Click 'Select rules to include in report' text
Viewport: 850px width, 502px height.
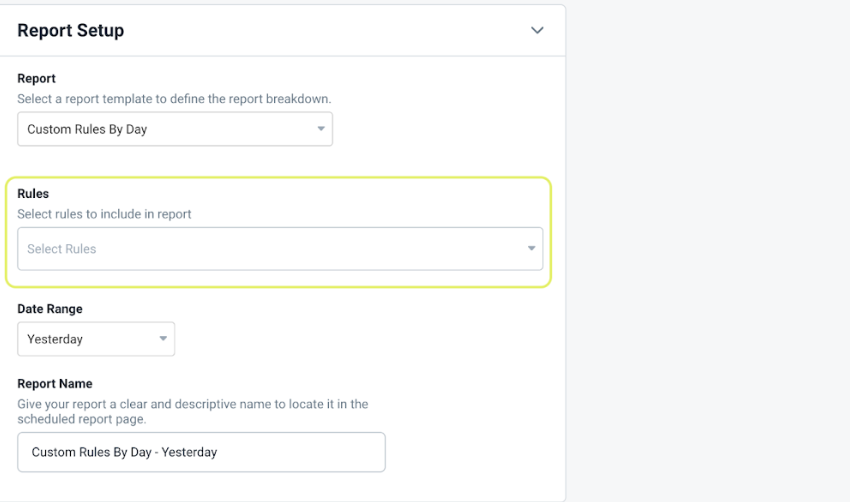pyautogui.click(x=104, y=214)
